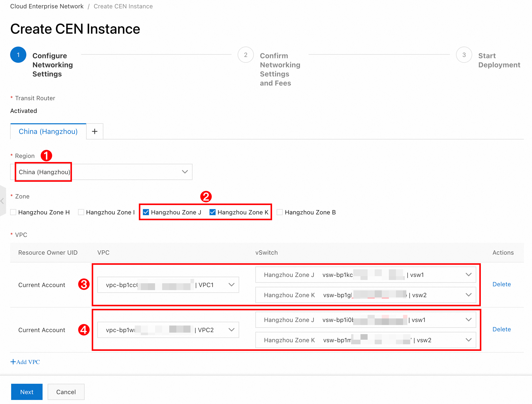This screenshot has width=532, height=404.
Task: Click Create CEN Instance breadcrumb
Action: (x=123, y=6)
